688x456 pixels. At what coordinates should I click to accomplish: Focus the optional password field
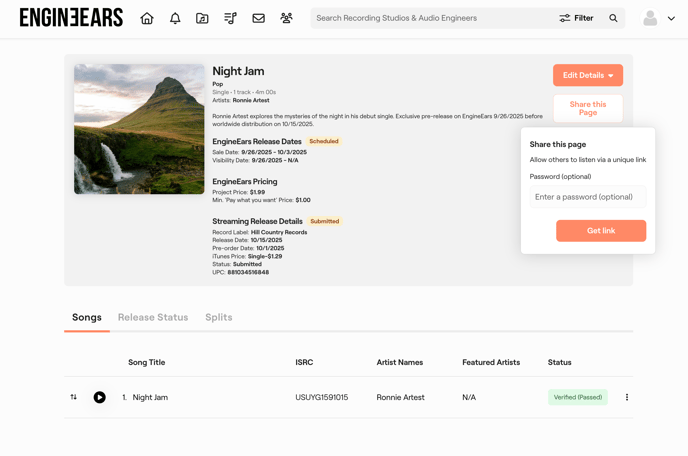[588, 197]
